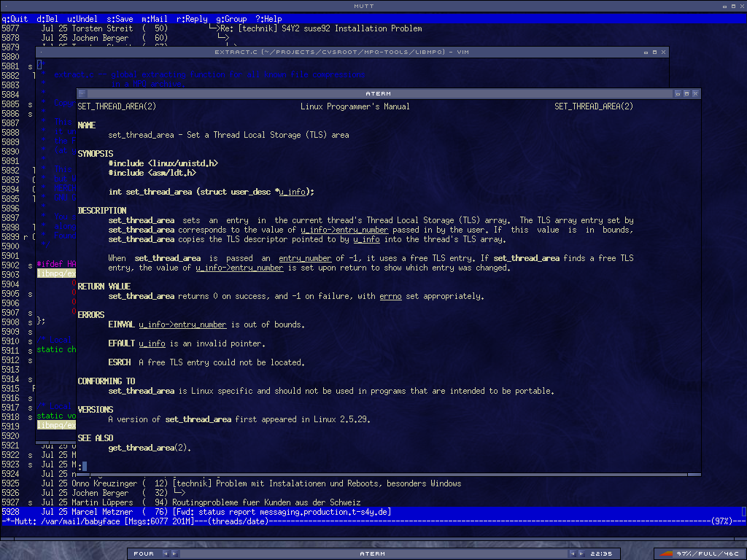Click the underlined errno word
This screenshot has height=560, width=747.
coord(391,296)
